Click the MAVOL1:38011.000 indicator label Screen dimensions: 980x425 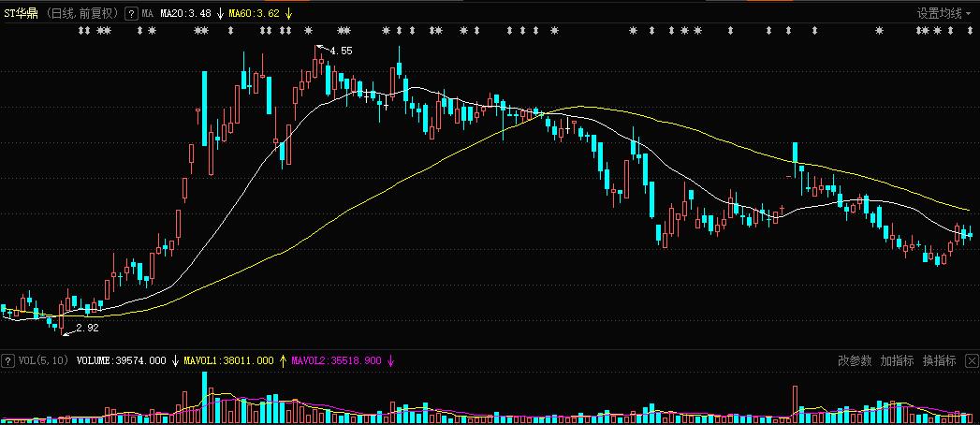[x=229, y=360]
